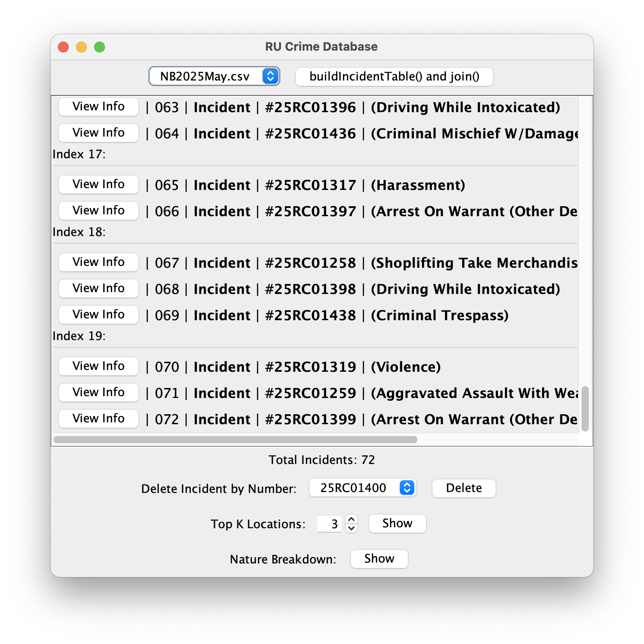The width and height of the screenshot is (644, 644).
Task: Show the Nature Breakdown
Action: (x=379, y=559)
